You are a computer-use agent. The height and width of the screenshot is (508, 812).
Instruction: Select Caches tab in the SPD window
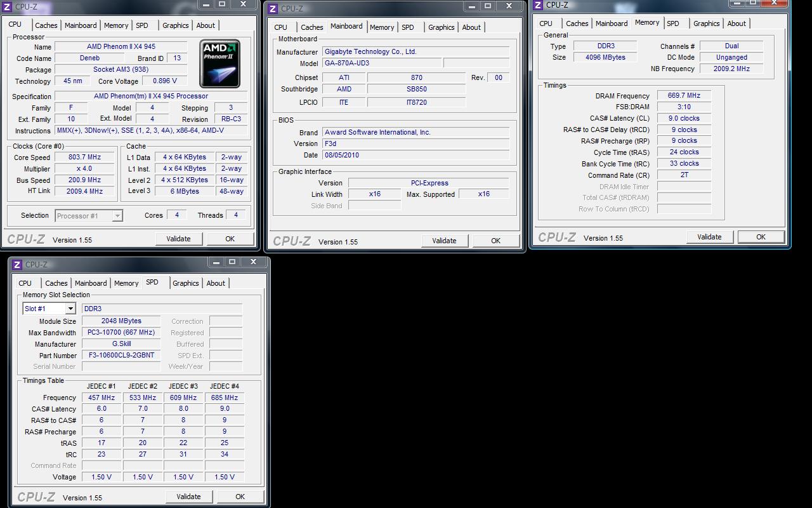(x=56, y=283)
